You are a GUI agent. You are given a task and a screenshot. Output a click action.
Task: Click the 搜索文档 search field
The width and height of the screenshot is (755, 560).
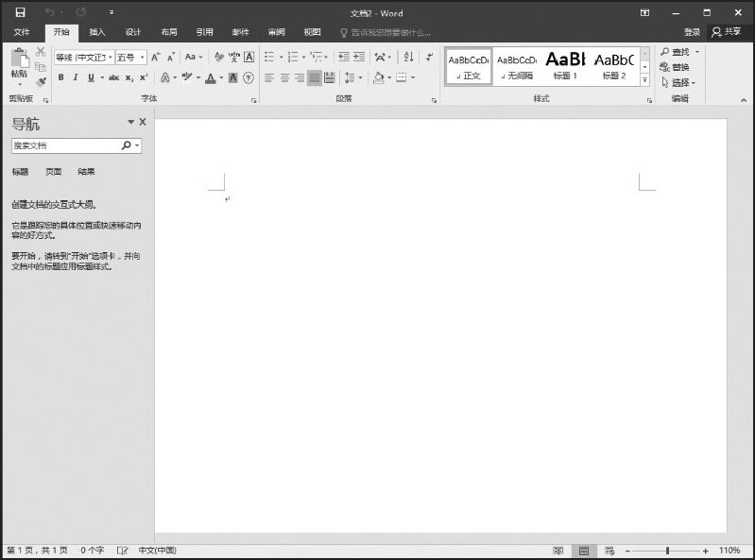coord(65,146)
